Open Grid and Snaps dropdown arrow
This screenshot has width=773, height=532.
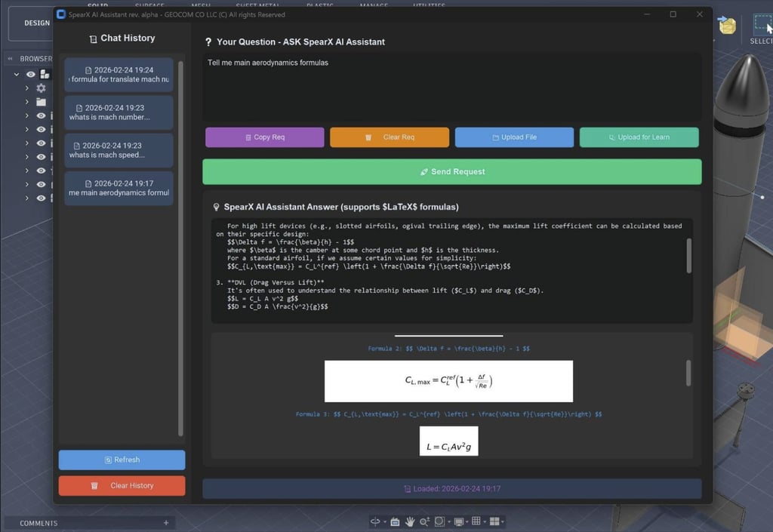(x=485, y=521)
